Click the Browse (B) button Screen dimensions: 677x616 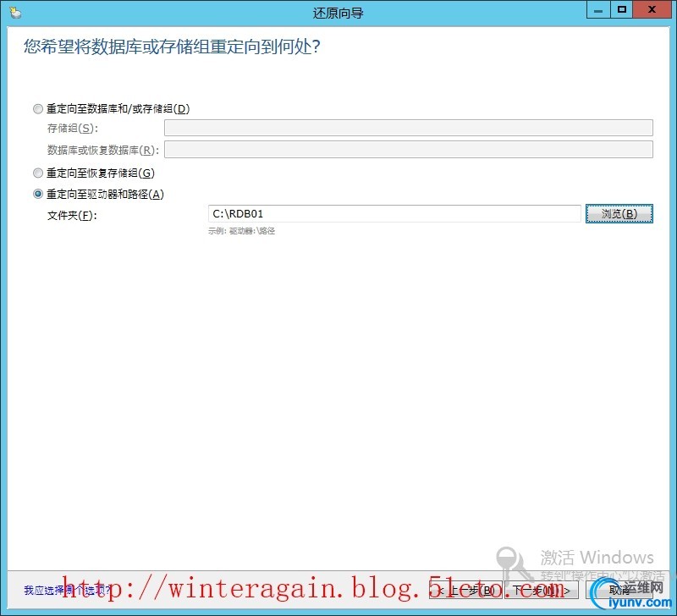[619, 214]
